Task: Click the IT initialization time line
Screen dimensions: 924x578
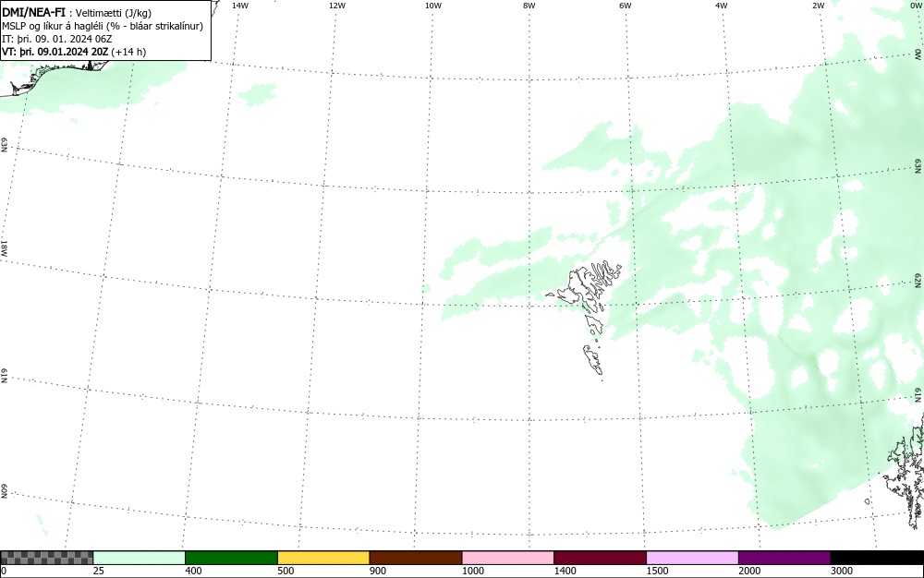Action: [x=57, y=39]
